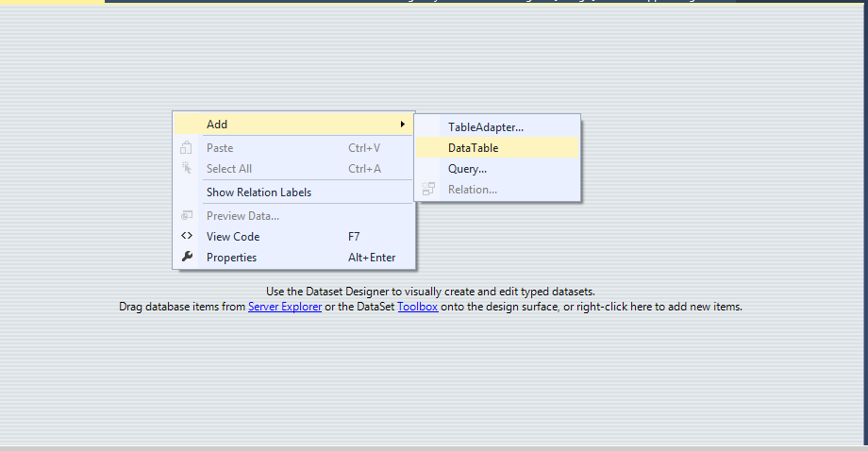The width and height of the screenshot is (868, 451).
Task: Pick Query... from the Add submenu
Action: (467, 169)
